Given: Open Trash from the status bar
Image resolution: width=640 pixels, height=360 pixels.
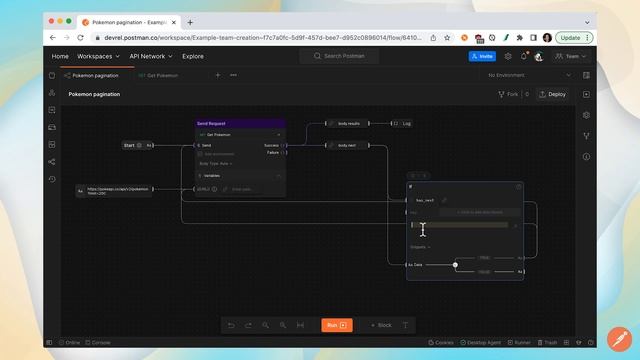Looking at the screenshot, I should (x=547, y=342).
